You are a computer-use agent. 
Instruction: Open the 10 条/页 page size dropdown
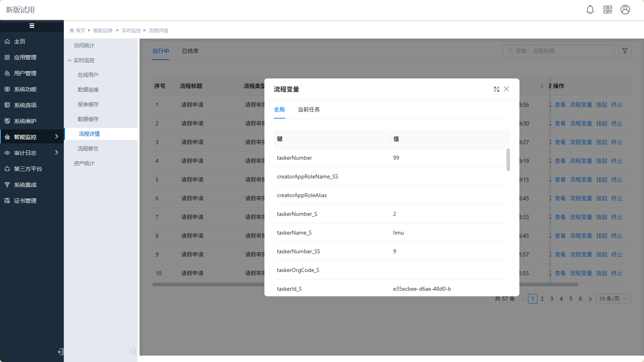coord(613,299)
